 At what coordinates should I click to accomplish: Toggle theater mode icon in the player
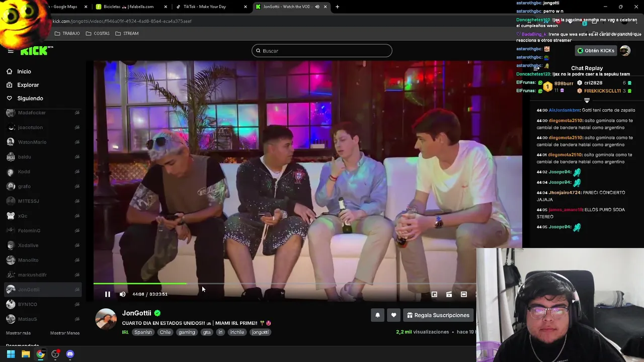464,295
